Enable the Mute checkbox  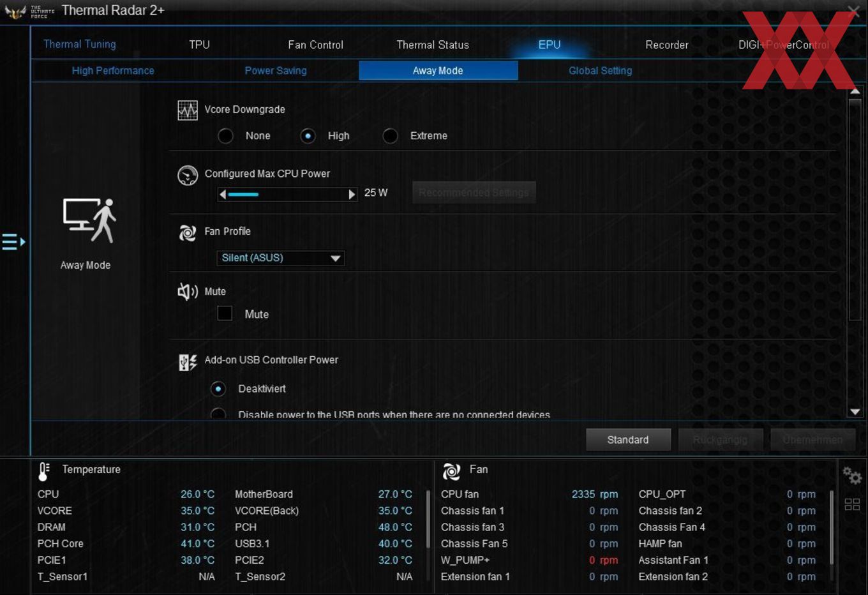[x=225, y=313]
